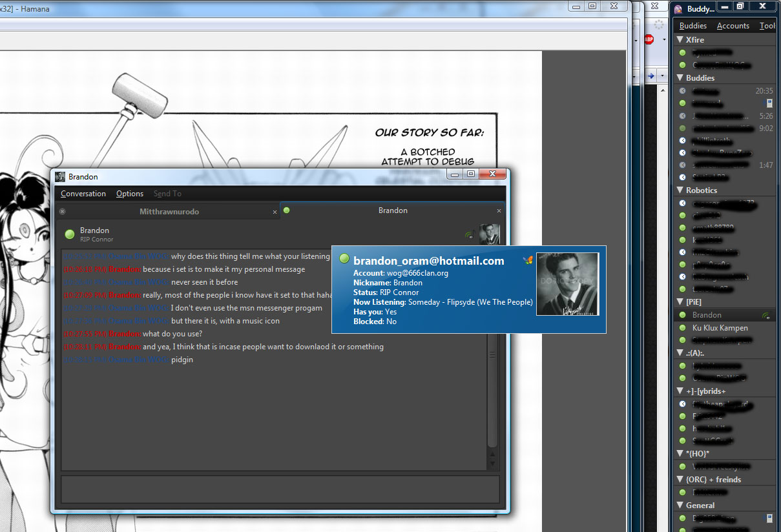Image resolution: width=781 pixels, height=532 pixels.
Task: Close the Mitthrawnurodo tab using its right x
Action: [x=275, y=212]
